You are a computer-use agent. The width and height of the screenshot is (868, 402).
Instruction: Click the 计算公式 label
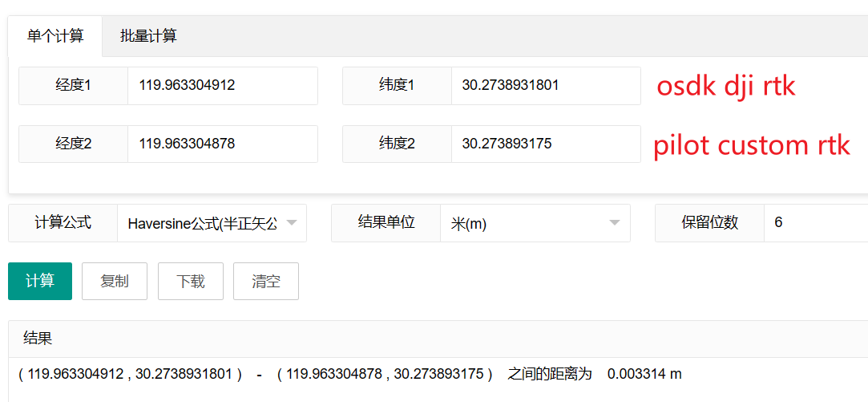[63, 223]
